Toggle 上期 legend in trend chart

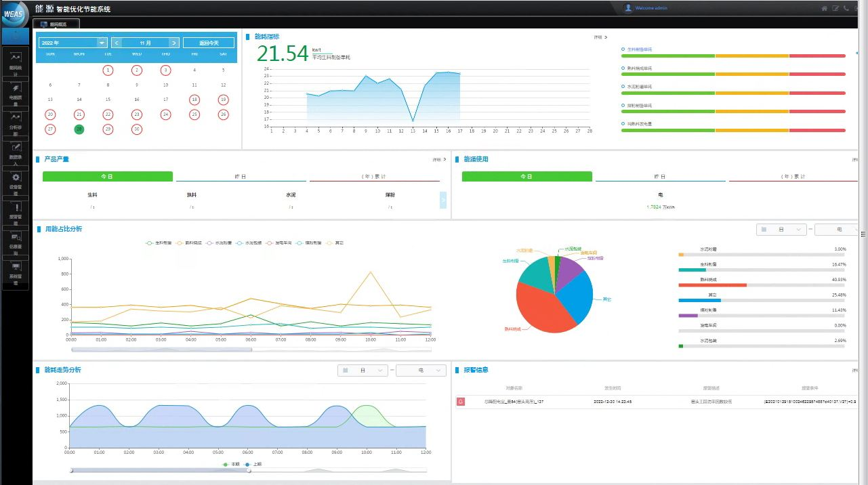point(251,464)
